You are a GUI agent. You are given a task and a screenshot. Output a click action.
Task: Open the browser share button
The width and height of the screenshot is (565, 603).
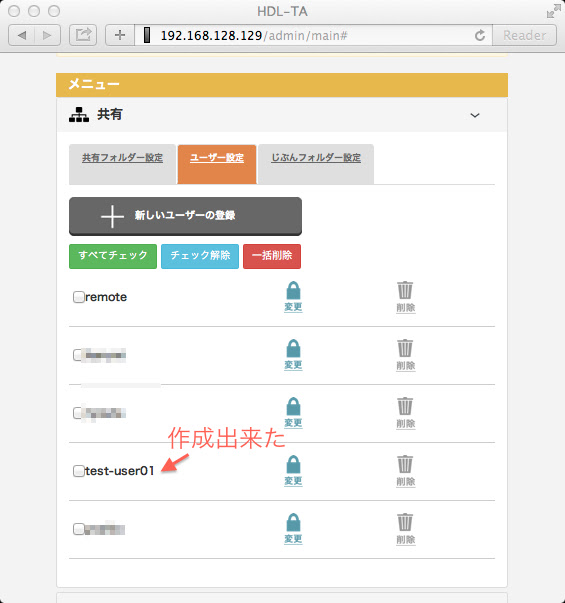(x=83, y=35)
